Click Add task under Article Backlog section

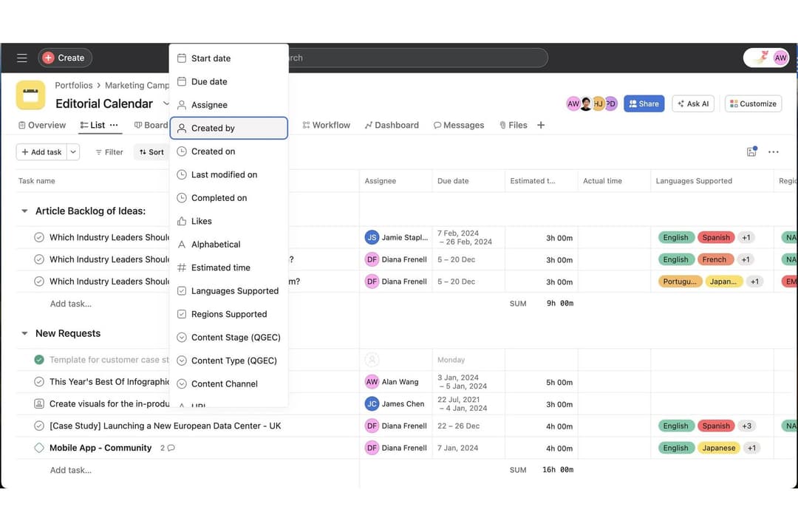coord(71,304)
